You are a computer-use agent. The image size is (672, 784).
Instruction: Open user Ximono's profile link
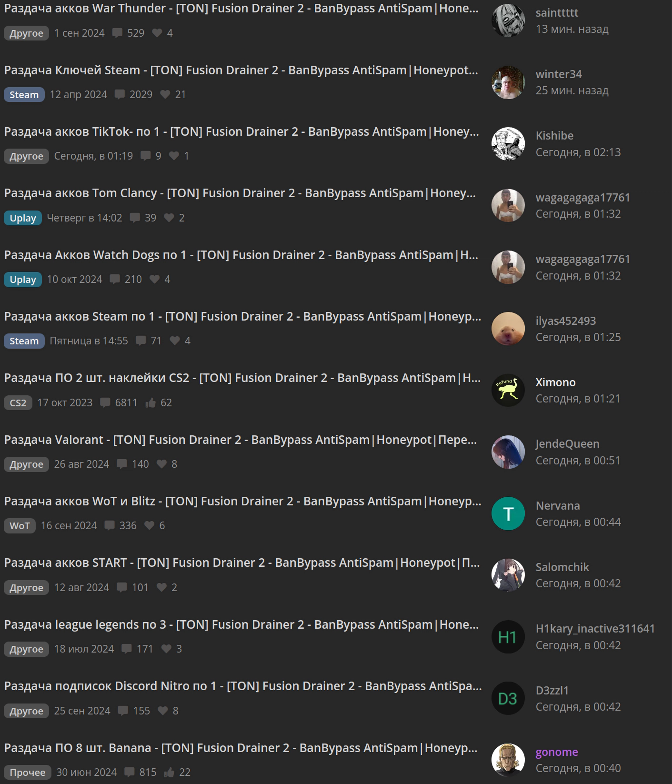(x=555, y=382)
